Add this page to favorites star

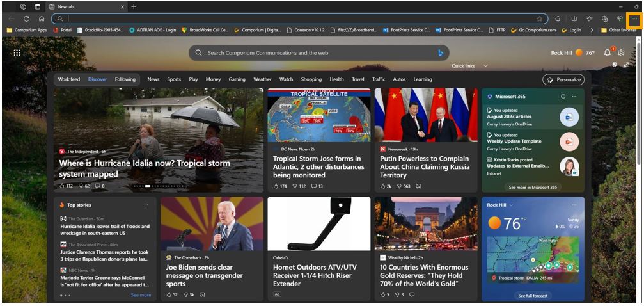click(539, 19)
